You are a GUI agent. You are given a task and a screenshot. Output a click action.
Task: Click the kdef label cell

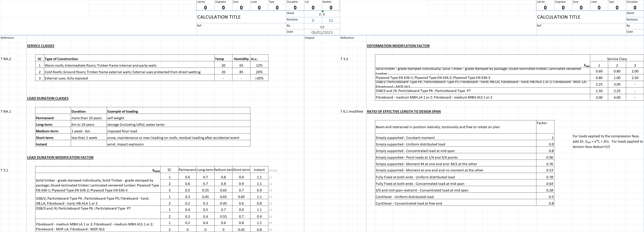coord(587,66)
